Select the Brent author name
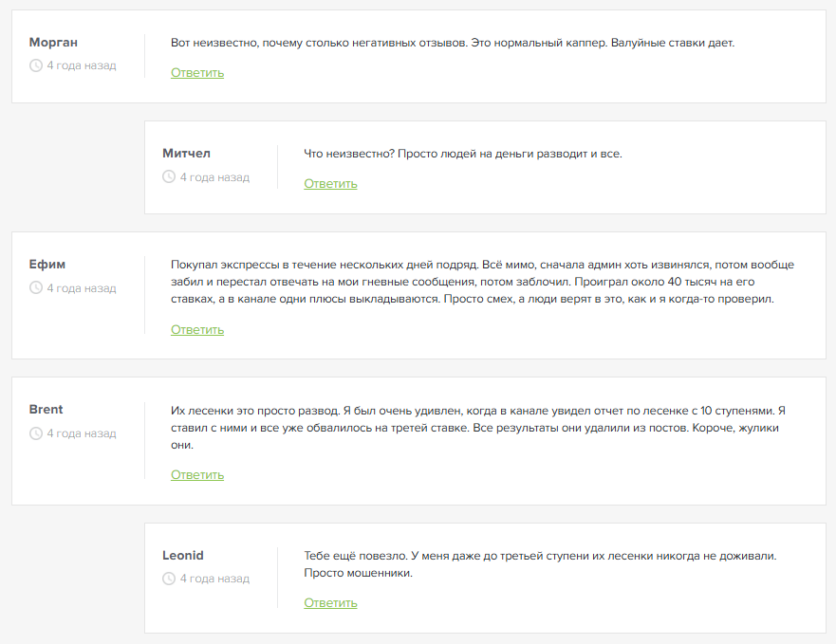The width and height of the screenshot is (836, 644). click(46, 410)
